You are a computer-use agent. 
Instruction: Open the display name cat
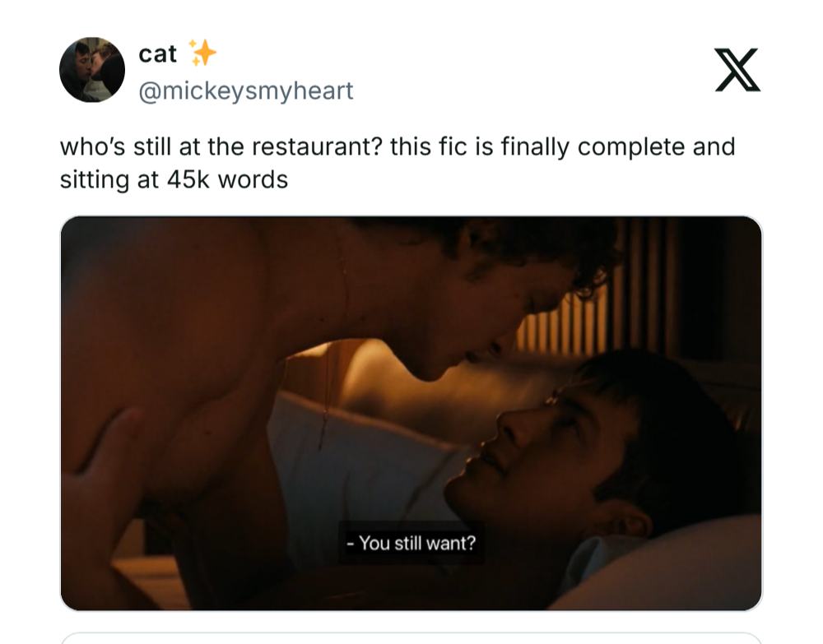pyautogui.click(x=157, y=53)
